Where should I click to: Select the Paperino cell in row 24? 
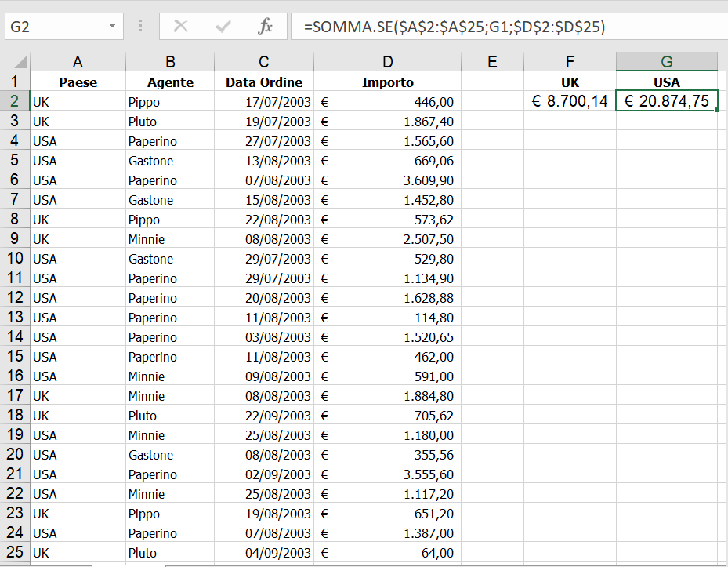click(x=170, y=532)
